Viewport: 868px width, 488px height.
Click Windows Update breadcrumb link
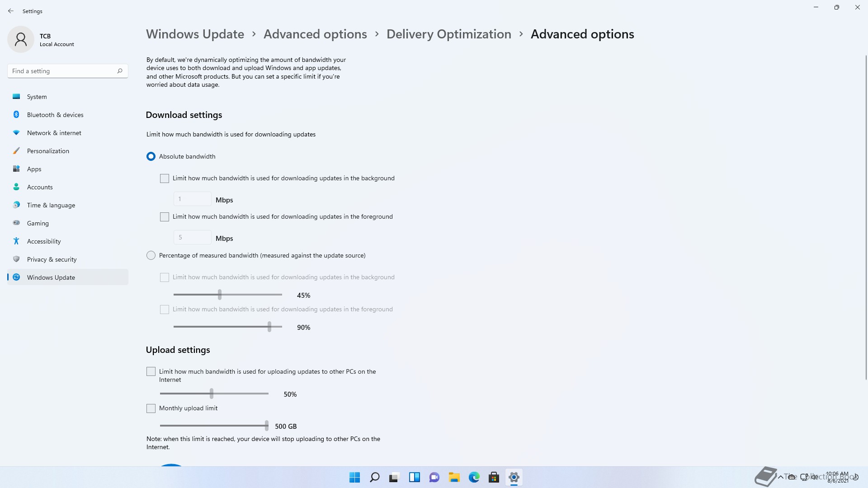[x=195, y=34]
